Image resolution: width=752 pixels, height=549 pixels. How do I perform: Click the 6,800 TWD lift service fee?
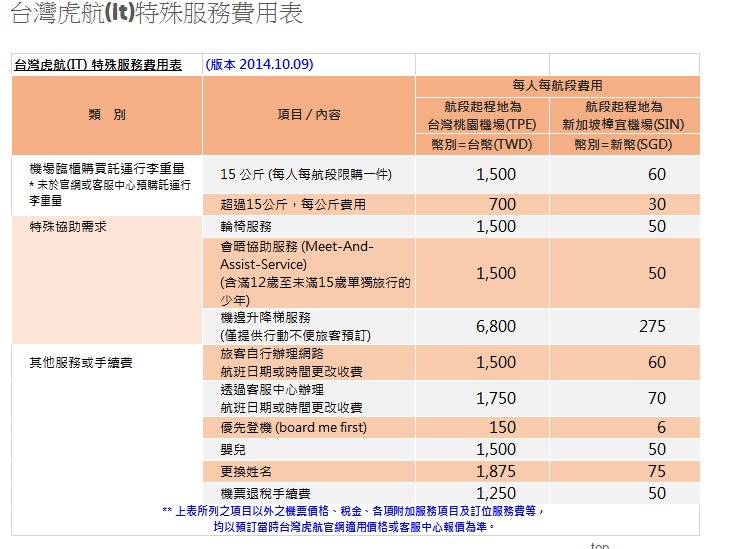[x=496, y=327]
